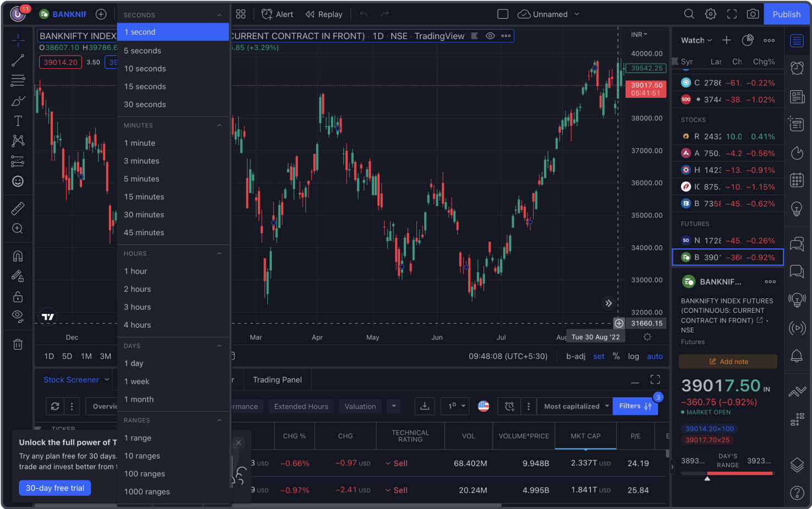Click the Publish button
Viewport: 812px width, 509px height.
point(787,14)
